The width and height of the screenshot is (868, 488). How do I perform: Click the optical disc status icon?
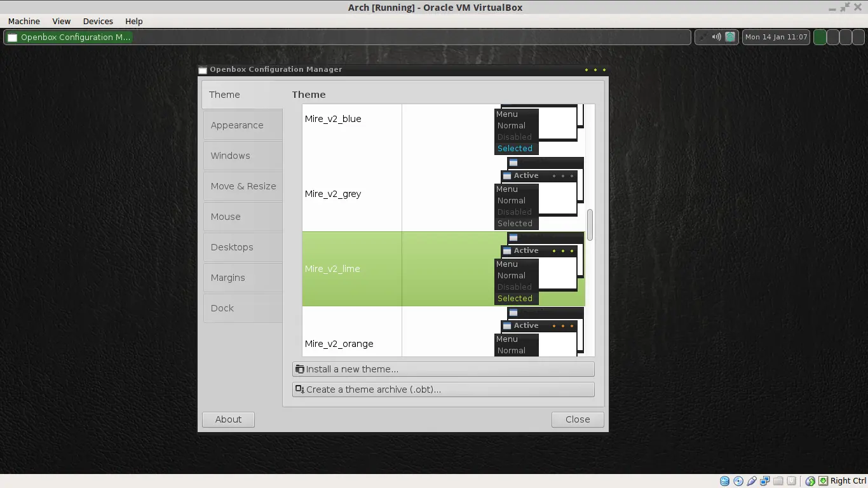pyautogui.click(x=738, y=481)
